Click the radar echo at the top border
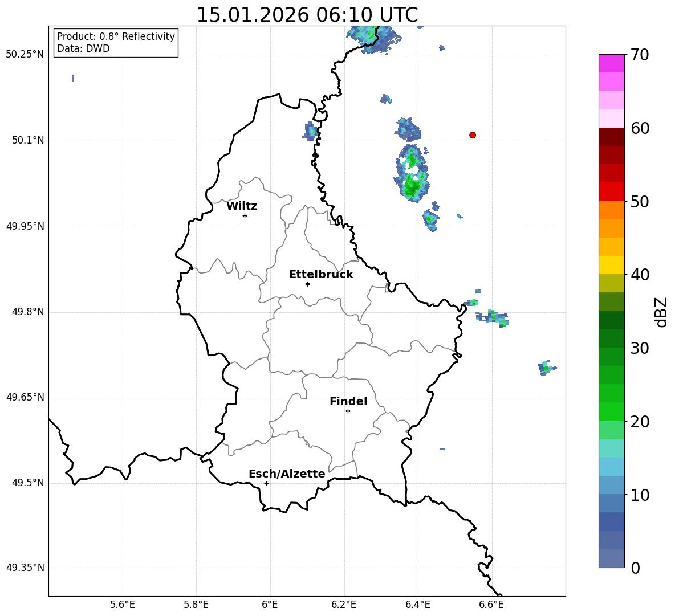The image size is (675, 616). (x=373, y=39)
